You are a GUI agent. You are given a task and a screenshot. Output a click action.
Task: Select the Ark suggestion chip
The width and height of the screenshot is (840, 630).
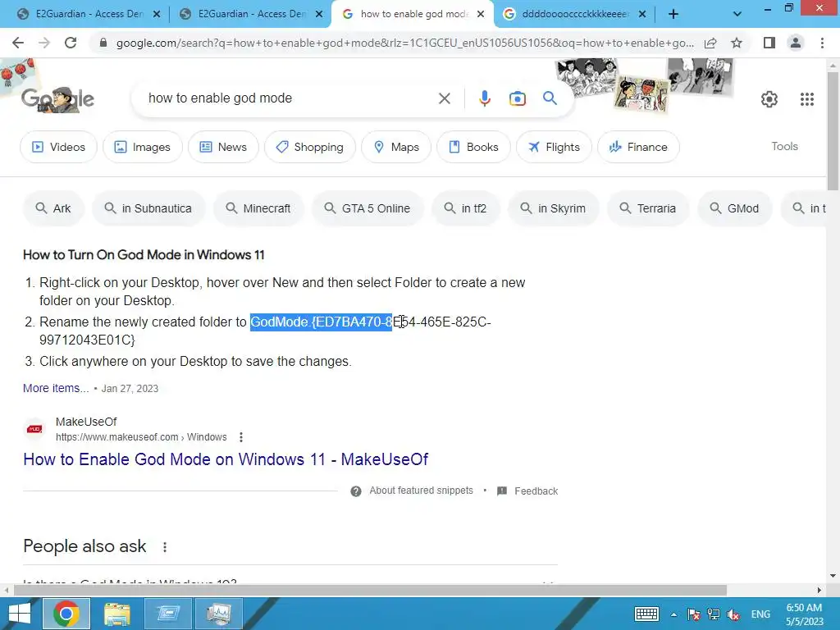click(x=53, y=208)
